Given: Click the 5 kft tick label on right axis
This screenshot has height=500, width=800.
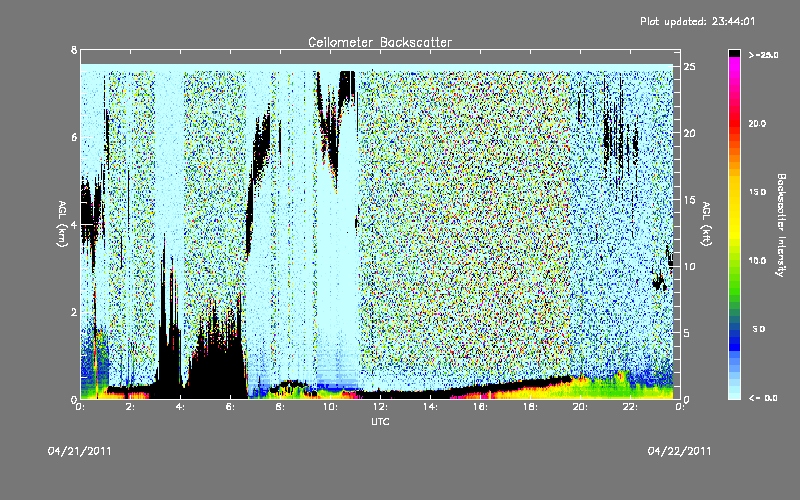Looking at the screenshot, I should click(686, 333).
